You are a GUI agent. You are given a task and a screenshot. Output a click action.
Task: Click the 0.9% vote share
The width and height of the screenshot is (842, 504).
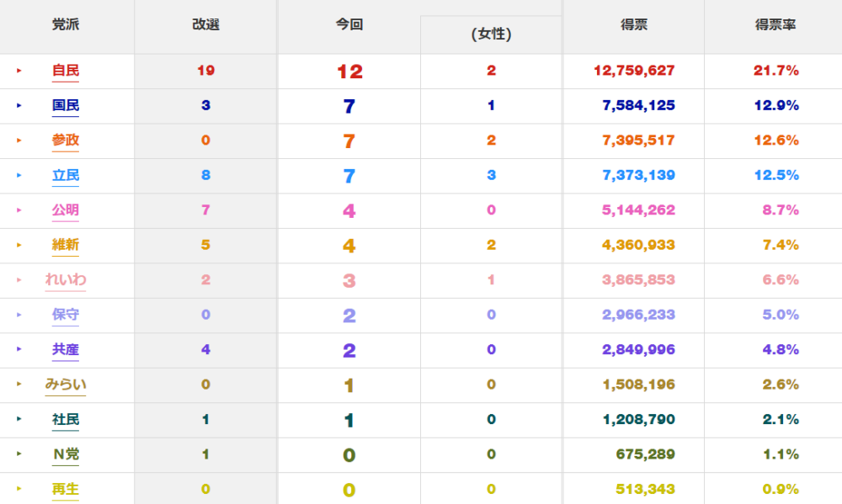781,489
